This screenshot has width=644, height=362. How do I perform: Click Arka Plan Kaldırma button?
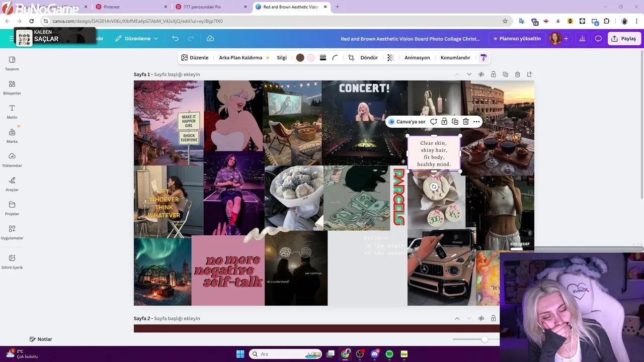point(244,58)
